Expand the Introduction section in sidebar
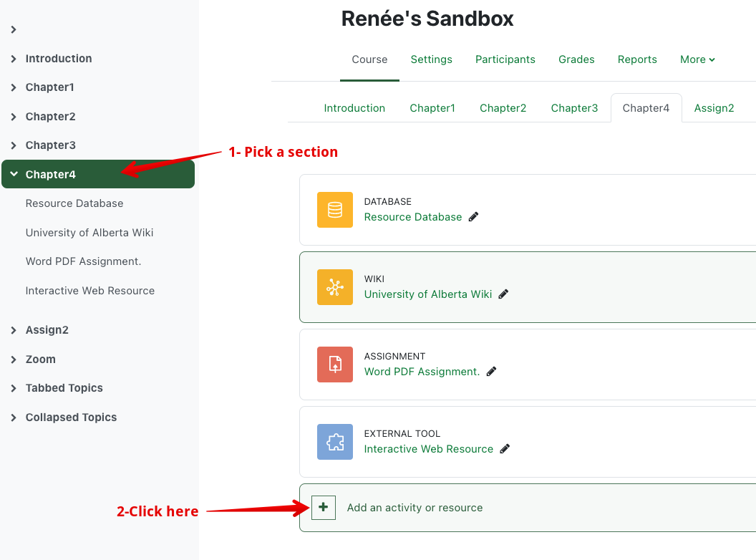756x560 pixels. pyautogui.click(x=14, y=59)
